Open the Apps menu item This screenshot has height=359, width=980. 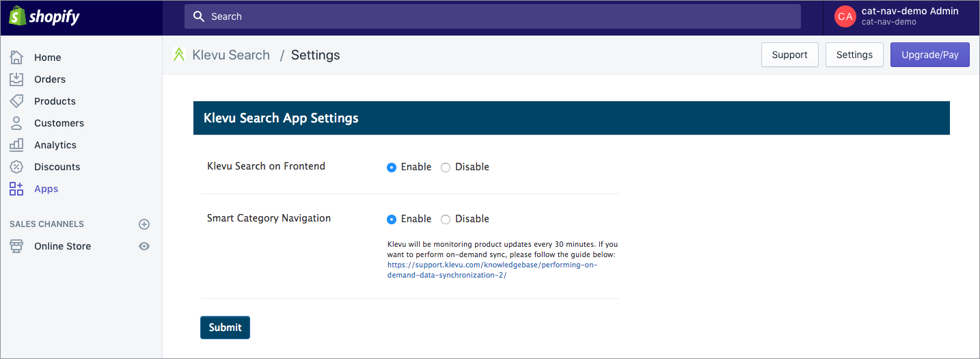pos(46,189)
